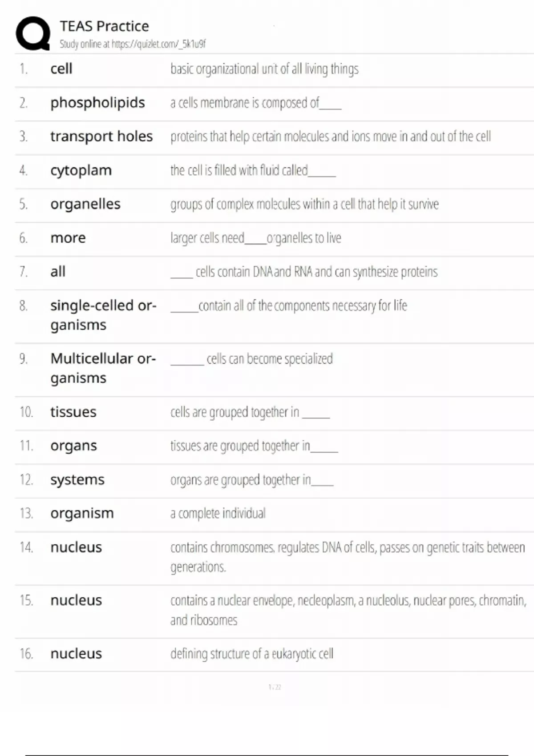Open the quizlet.com study link

(158, 44)
